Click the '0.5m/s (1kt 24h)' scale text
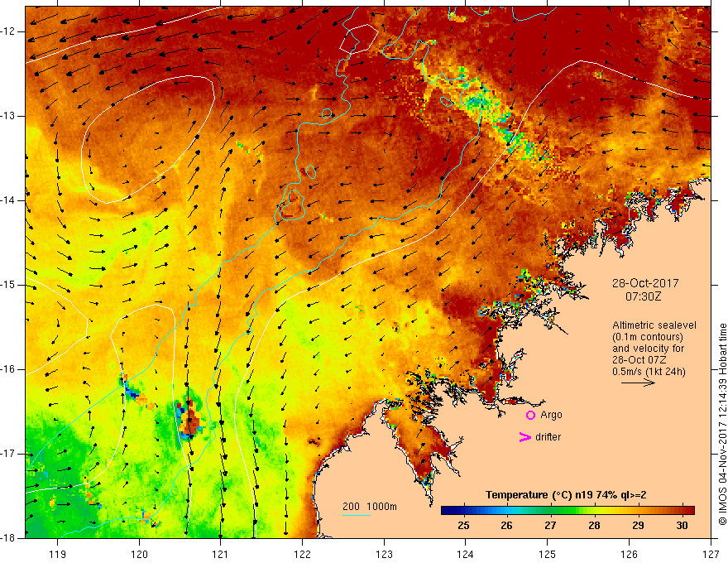The width and height of the screenshot is (728, 563). (x=649, y=372)
